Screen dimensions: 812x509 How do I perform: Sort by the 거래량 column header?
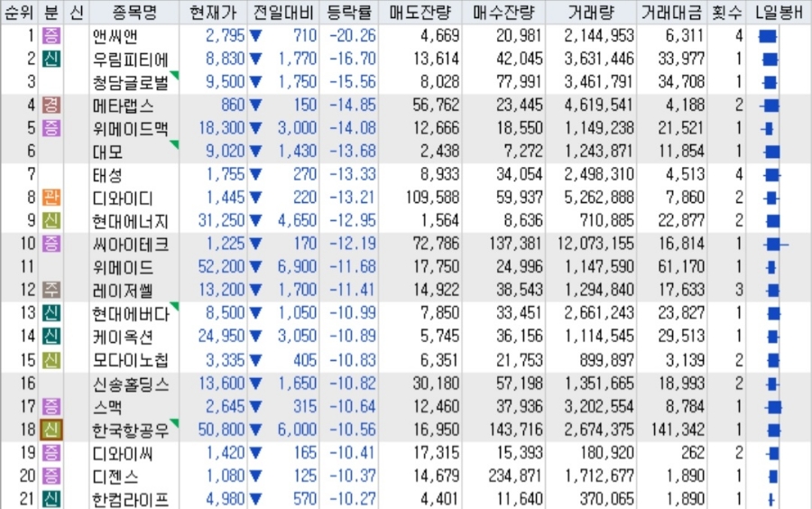tap(591, 12)
